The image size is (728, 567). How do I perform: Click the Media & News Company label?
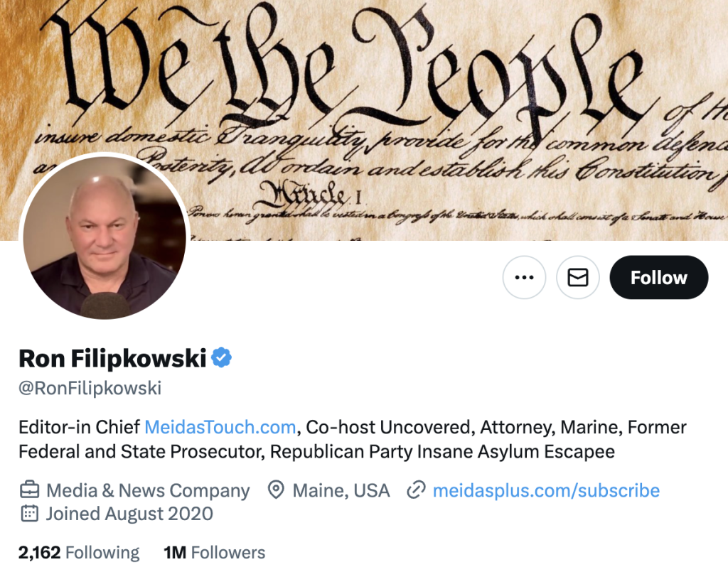[148, 490]
